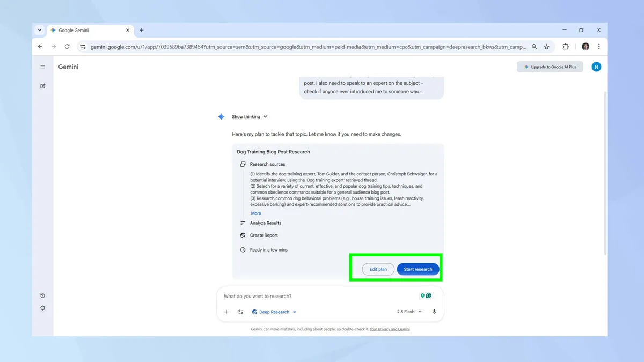Expand research sources with the More link
Image resolution: width=644 pixels, height=362 pixels.
(256, 213)
